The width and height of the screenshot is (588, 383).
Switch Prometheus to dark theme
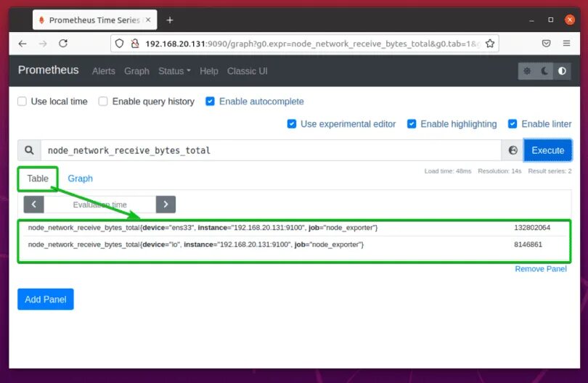point(544,71)
